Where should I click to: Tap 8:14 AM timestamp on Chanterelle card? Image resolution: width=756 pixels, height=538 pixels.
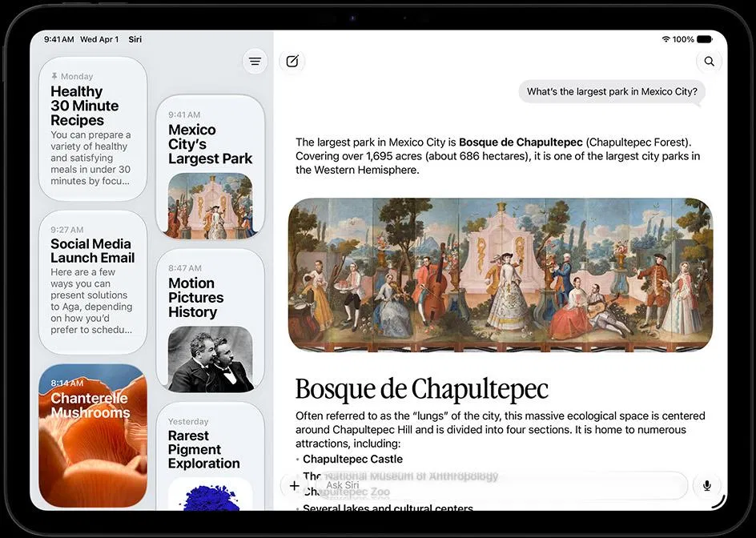[67, 383]
